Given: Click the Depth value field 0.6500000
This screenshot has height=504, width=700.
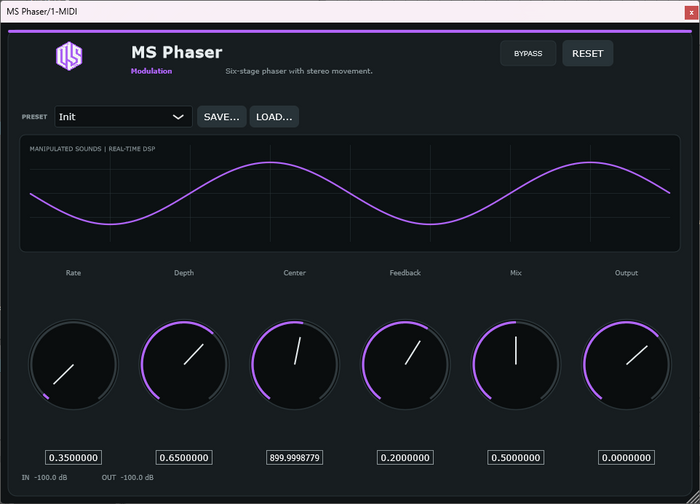Looking at the screenshot, I should point(184,458).
